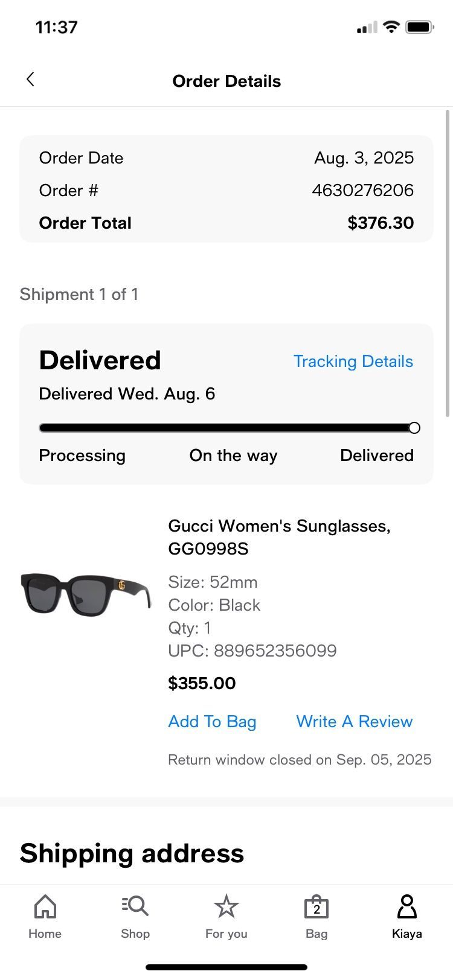Tap the delivery progress bar end marker

(414, 428)
